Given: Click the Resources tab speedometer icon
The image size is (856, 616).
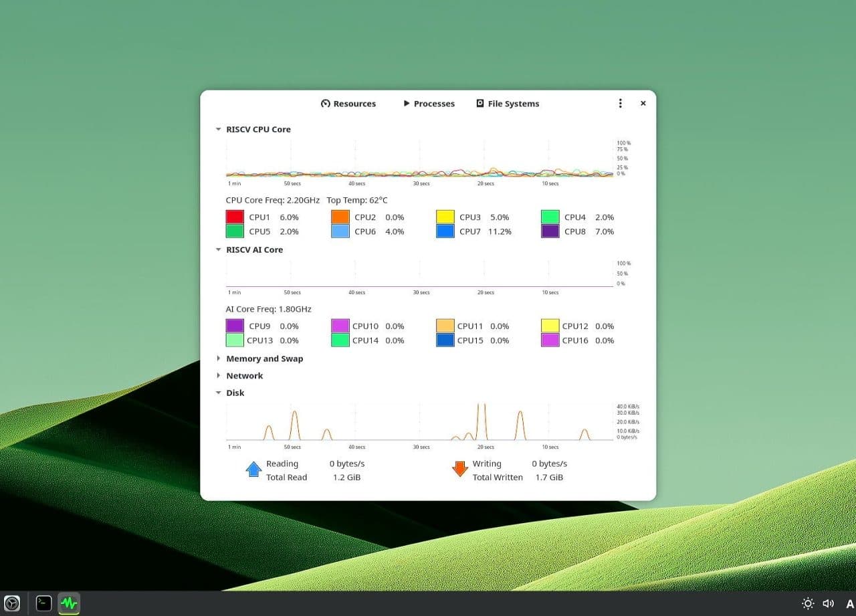Looking at the screenshot, I should [326, 104].
